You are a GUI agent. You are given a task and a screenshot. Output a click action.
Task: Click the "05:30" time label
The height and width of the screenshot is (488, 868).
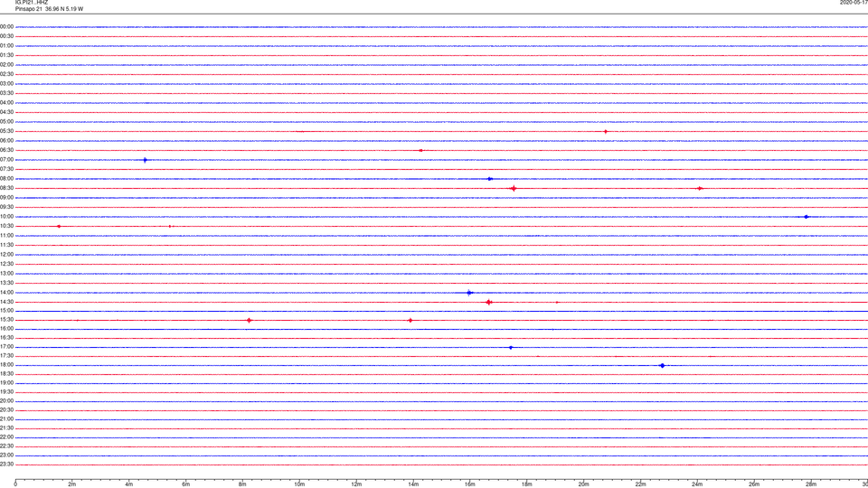tap(6, 131)
